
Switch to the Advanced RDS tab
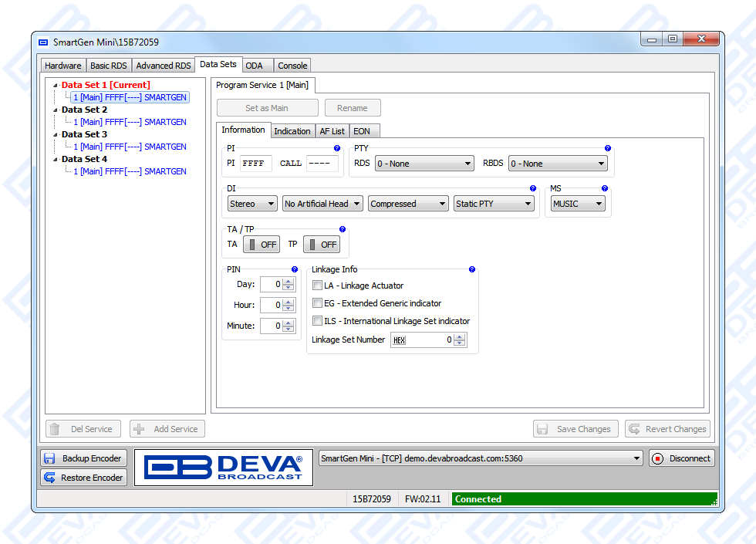164,66
